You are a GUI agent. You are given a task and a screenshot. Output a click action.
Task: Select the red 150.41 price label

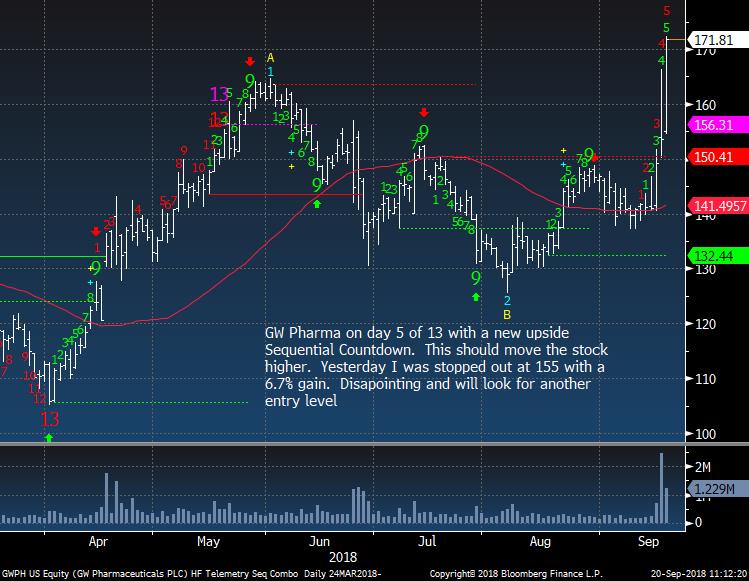point(717,157)
